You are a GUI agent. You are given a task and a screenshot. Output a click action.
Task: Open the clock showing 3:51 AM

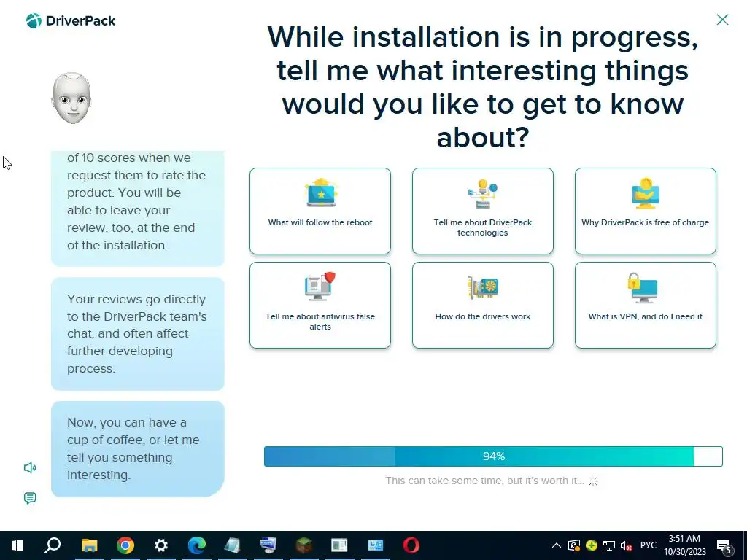(x=684, y=545)
